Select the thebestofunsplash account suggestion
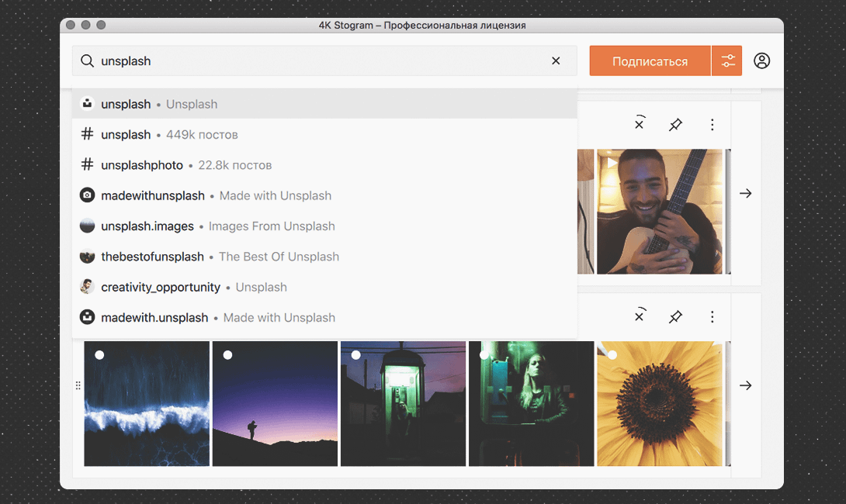846x504 pixels. click(x=324, y=257)
